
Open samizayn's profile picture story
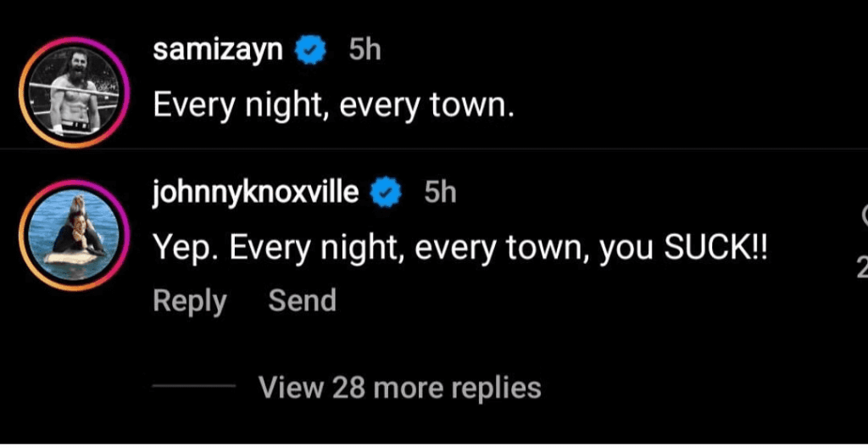click(75, 92)
